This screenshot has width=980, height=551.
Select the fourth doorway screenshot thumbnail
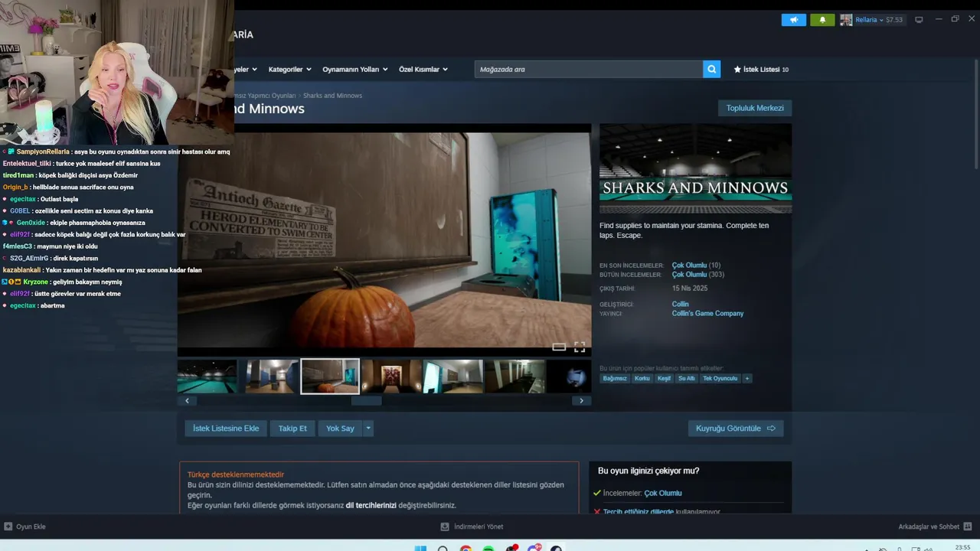click(391, 377)
